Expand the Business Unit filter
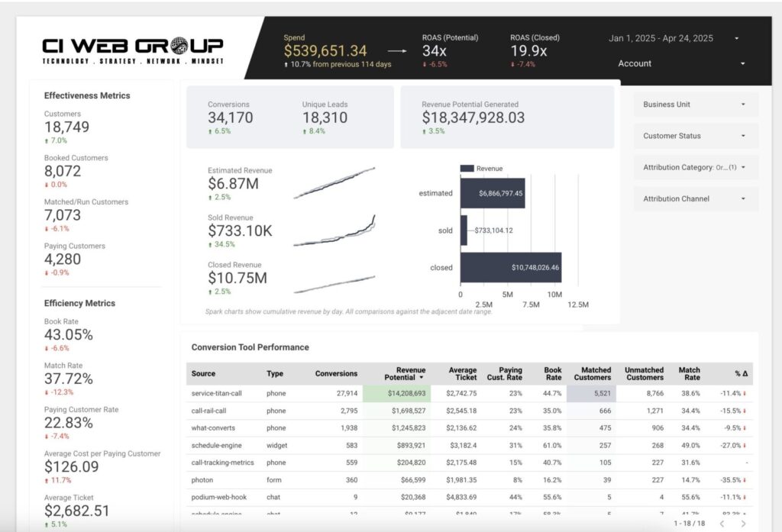 pos(695,104)
